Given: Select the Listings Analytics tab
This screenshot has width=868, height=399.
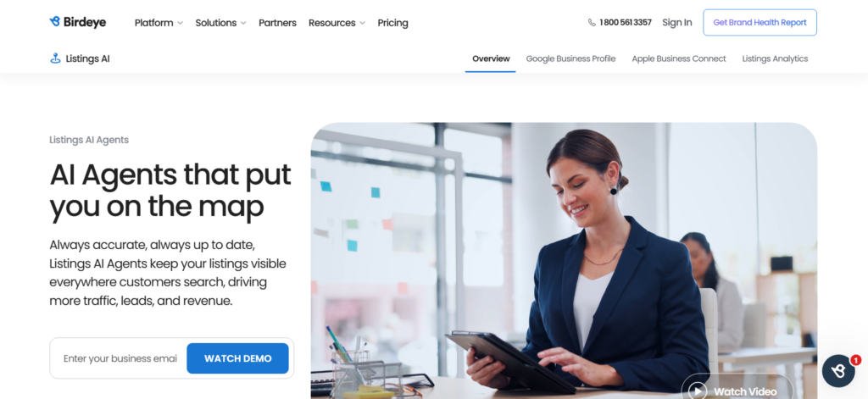Looking at the screenshot, I should click(775, 58).
